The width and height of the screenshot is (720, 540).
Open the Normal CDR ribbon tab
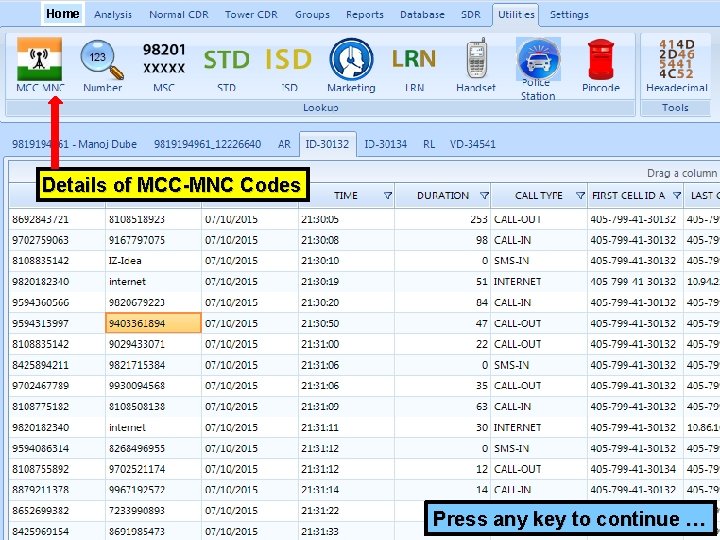click(x=179, y=15)
